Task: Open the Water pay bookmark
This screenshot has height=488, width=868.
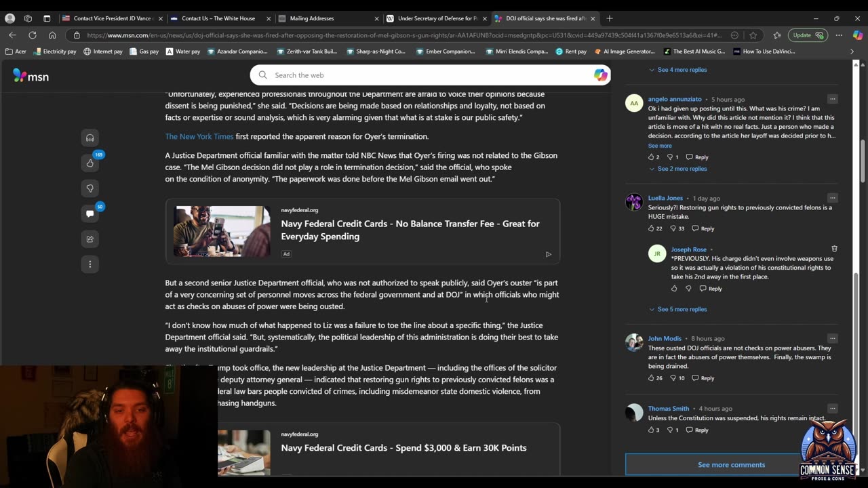Action: [183, 51]
